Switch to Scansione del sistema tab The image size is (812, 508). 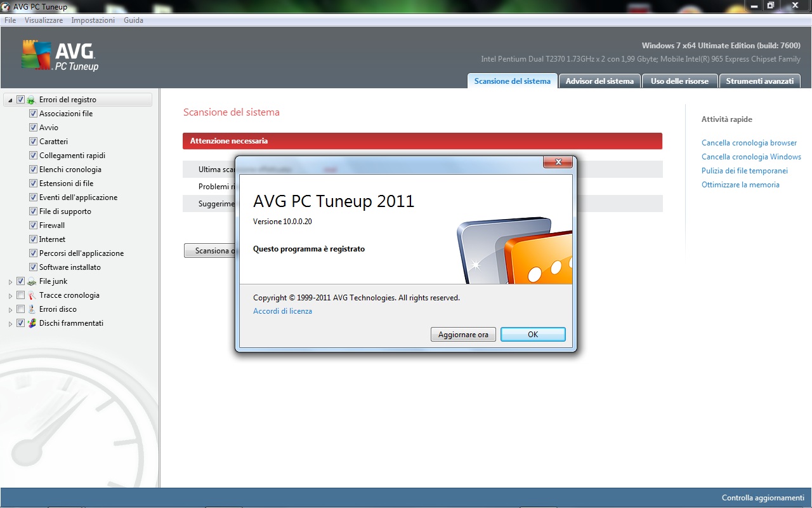pyautogui.click(x=513, y=81)
